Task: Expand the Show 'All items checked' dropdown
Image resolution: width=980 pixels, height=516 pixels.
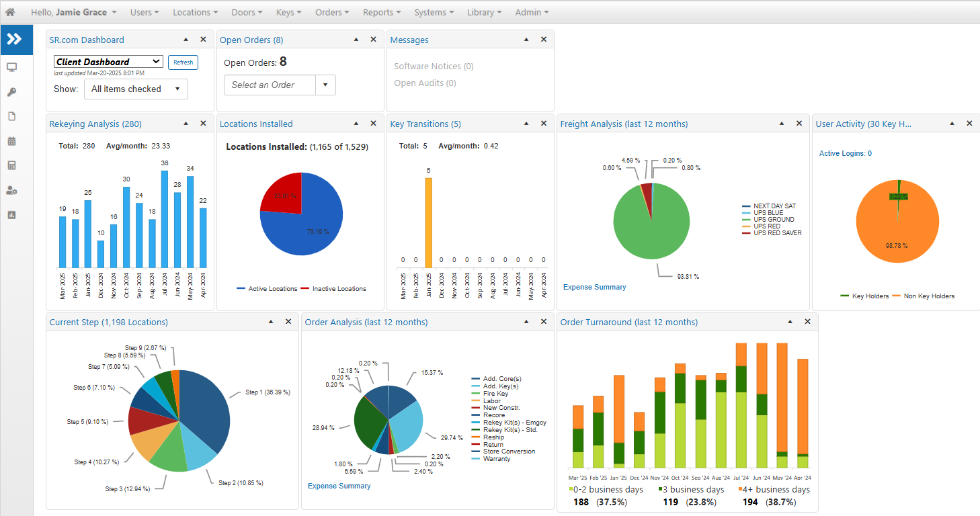Action: [x=136, y=89]
